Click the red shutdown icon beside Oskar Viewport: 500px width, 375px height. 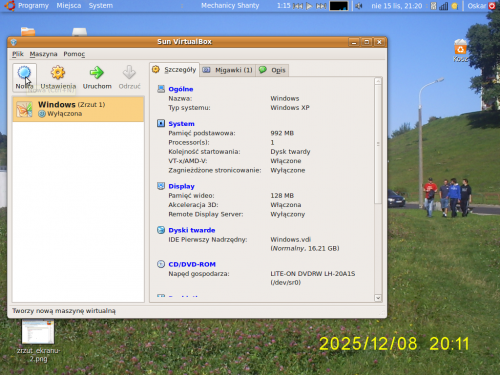coord(492,6)
